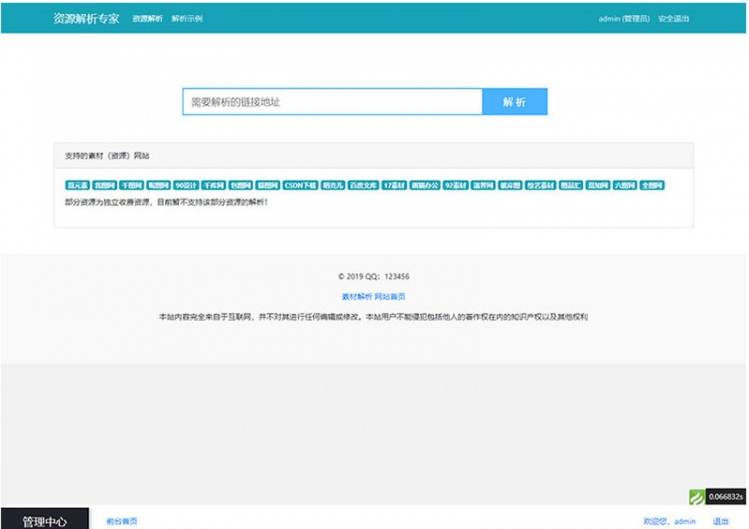Select the 熊猫办公 site tag
Image resolution: width=749 pixels, height=529 pixels.
tap(425, 185)
